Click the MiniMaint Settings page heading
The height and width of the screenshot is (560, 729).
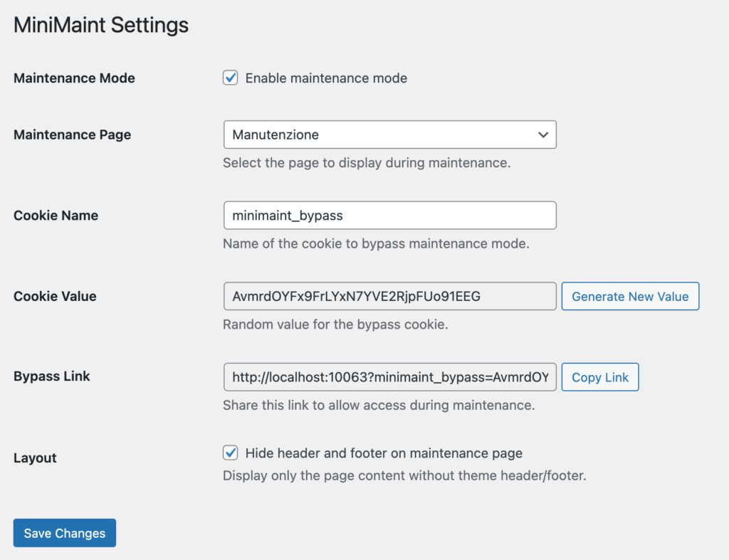tap(101, 26)
